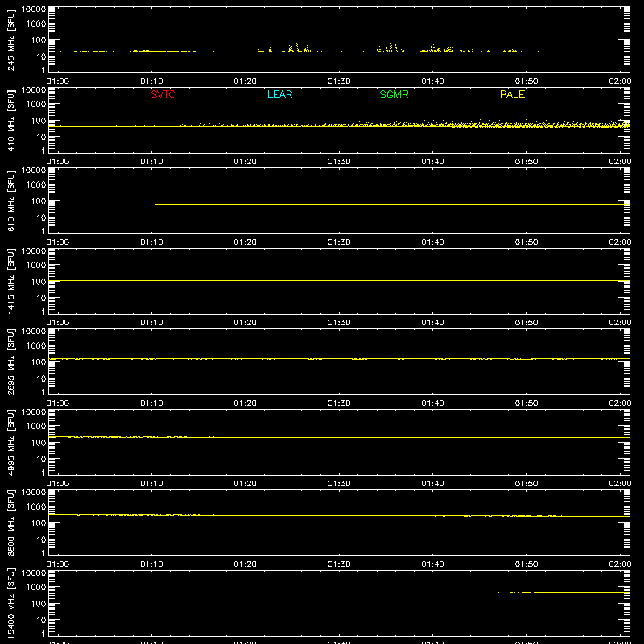This screenshot has height=644, width=644.
Task: Click the 100 tick label on 610 MHz plot
Action: (39, 201)
